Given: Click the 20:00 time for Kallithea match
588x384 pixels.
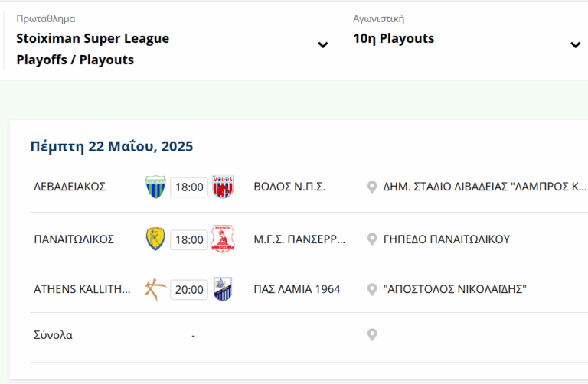Looking at the screenshot, I should [189, 289].
